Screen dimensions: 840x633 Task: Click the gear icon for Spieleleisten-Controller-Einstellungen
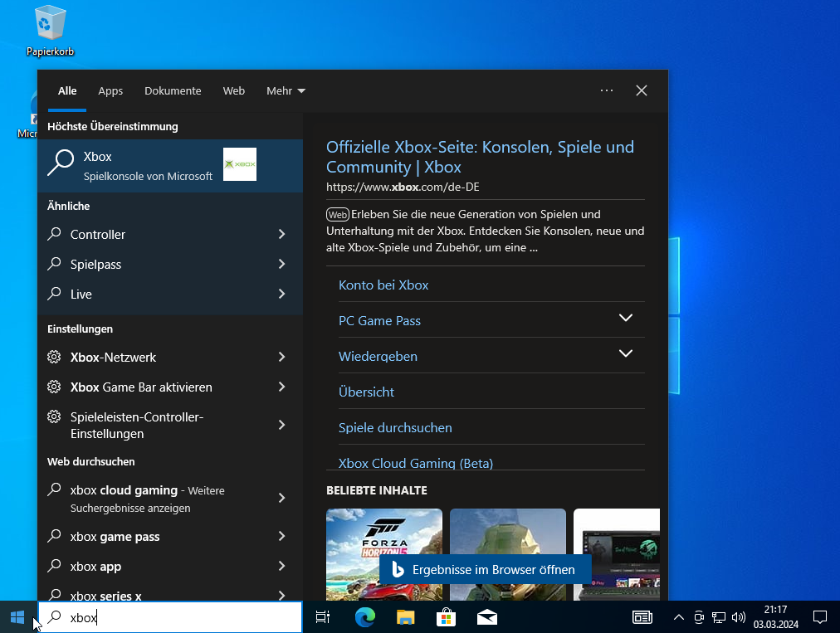(x=54, y=416)
